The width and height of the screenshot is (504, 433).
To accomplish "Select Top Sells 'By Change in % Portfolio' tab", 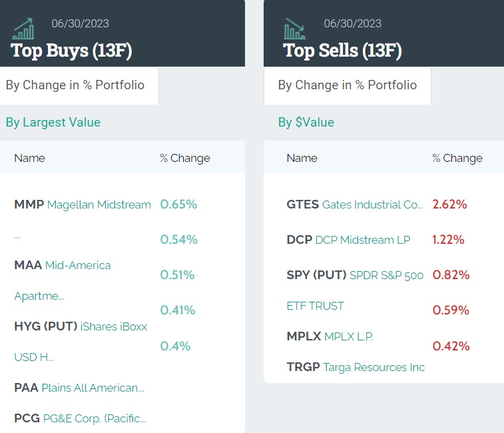I will 347,85.
